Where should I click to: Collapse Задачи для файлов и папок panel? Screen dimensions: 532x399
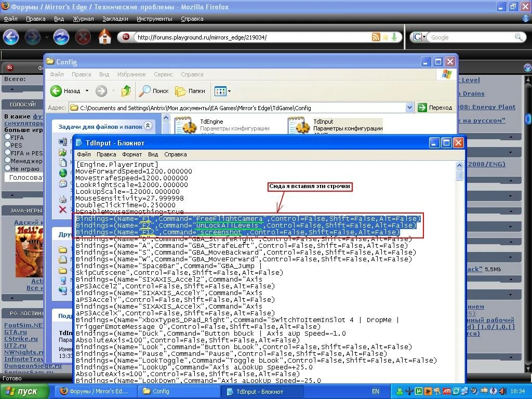148,126
